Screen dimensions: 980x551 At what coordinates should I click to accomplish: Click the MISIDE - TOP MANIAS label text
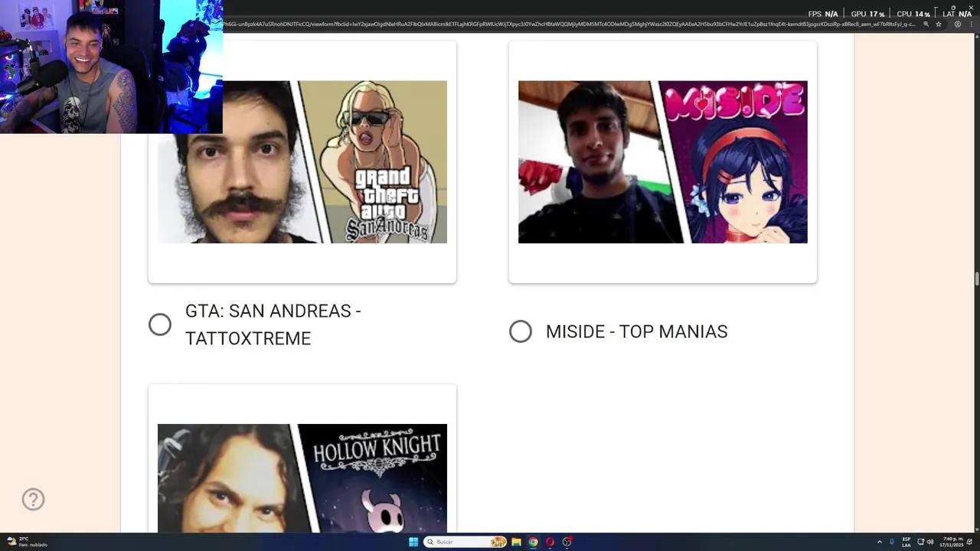(637, 331)
